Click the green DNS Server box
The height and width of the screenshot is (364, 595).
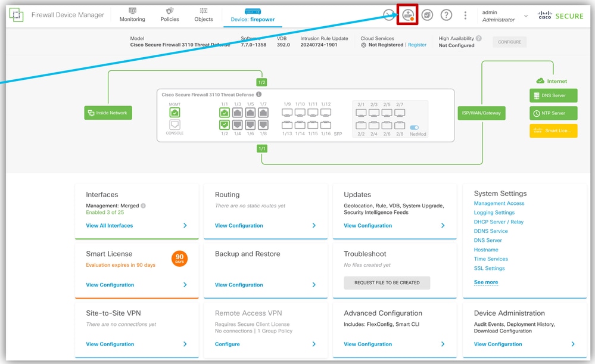(x=554, y=96)
